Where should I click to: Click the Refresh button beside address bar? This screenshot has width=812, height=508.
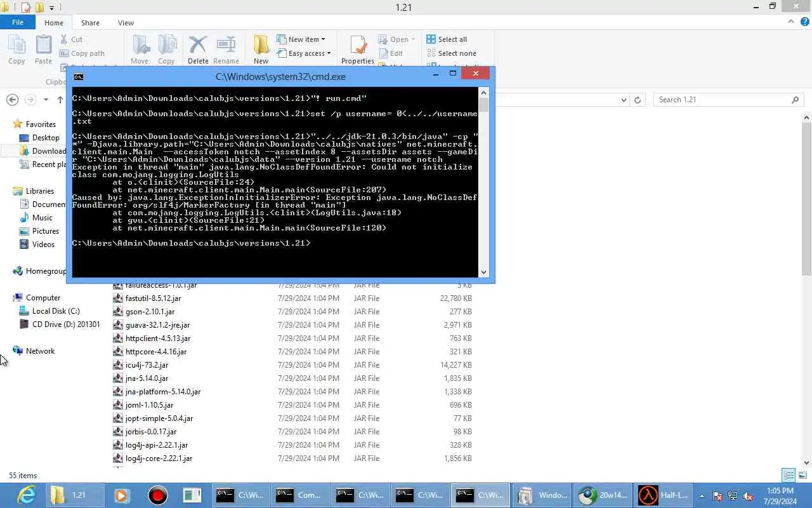tap(638, 100)
